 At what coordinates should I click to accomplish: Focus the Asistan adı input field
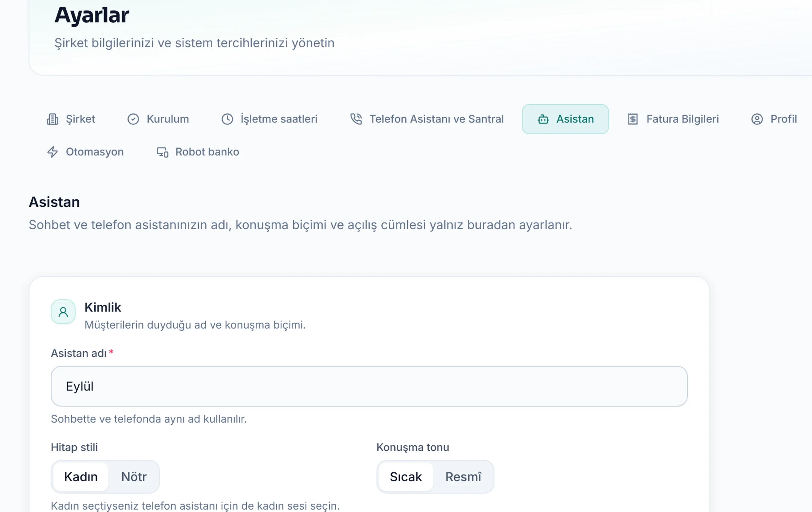[x=369, y=386]
